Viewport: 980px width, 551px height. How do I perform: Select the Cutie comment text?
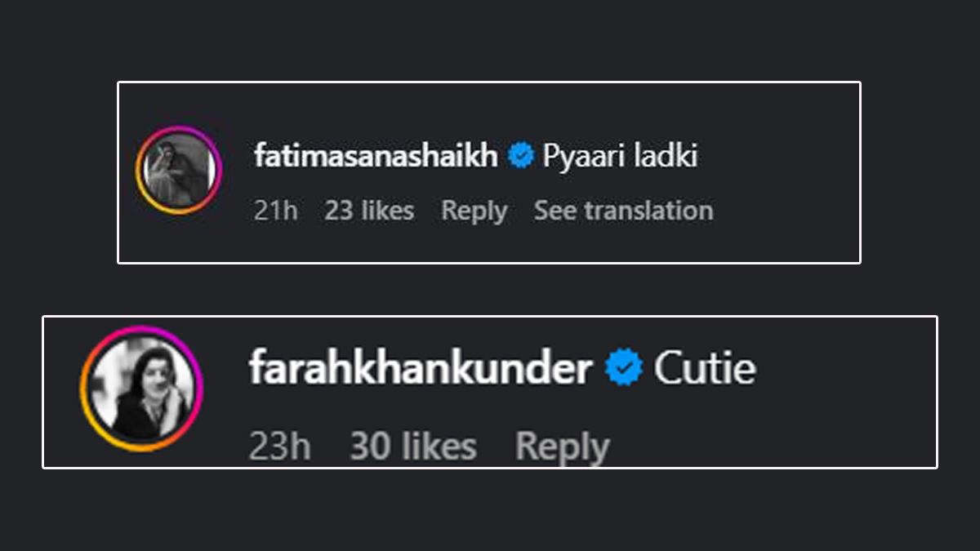(705, 370)
